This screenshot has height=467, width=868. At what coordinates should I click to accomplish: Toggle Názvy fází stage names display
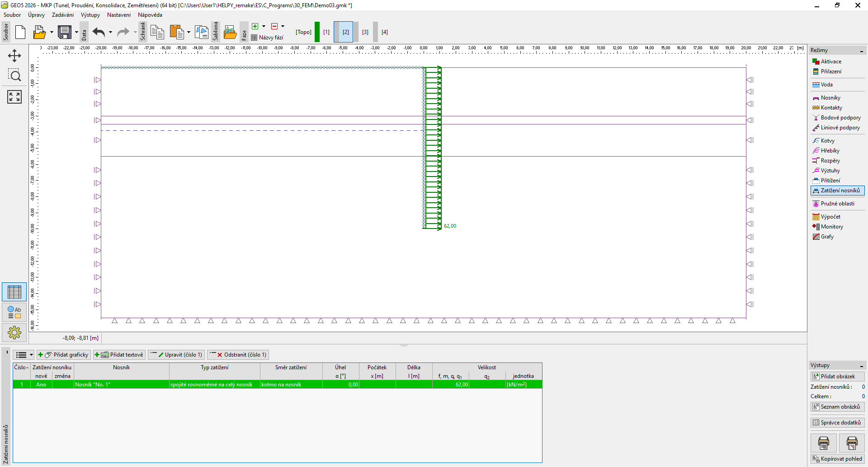(x=267, y=38)
